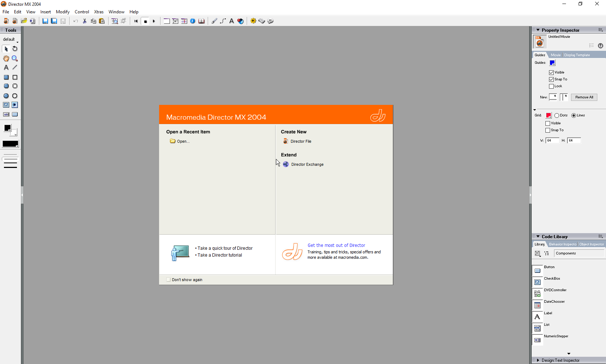Select the Dots radio button for grid display
The image size is (606, 364).
coord(557,115)
